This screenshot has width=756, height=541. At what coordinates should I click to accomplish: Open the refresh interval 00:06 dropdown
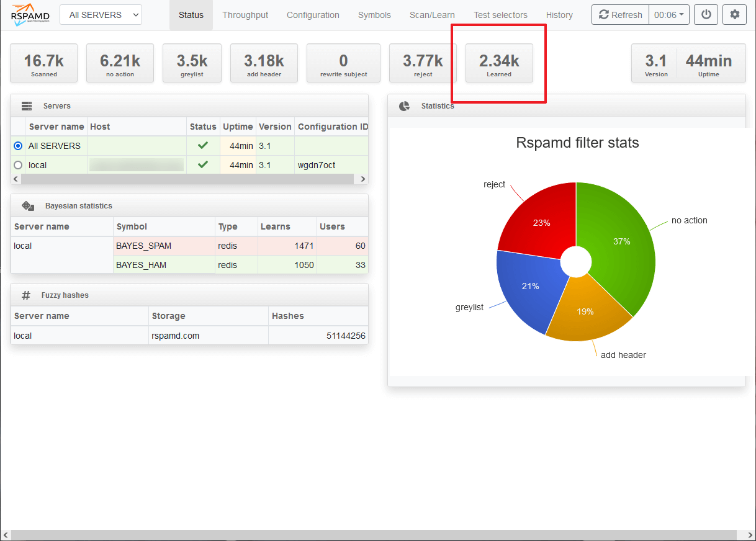point(668,14)
